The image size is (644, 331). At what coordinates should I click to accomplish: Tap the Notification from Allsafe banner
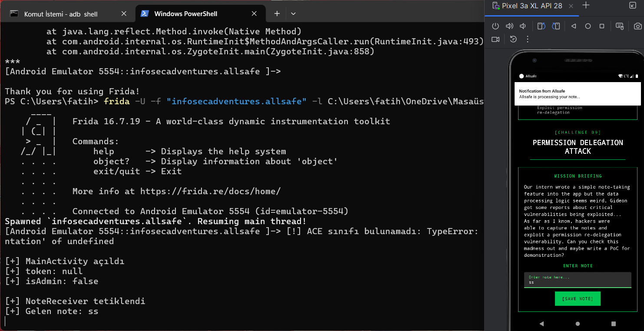(x=578, y=94)
